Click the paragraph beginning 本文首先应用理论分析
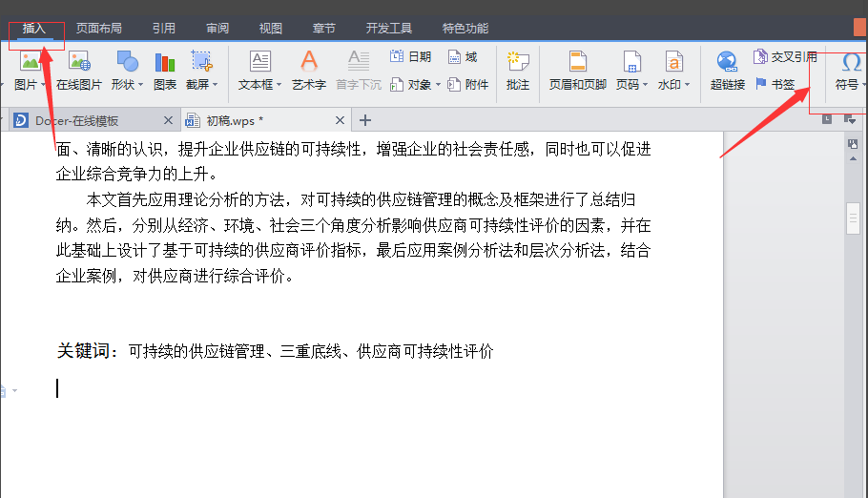The width and height of the screenshot is (868, 498). 353,238
